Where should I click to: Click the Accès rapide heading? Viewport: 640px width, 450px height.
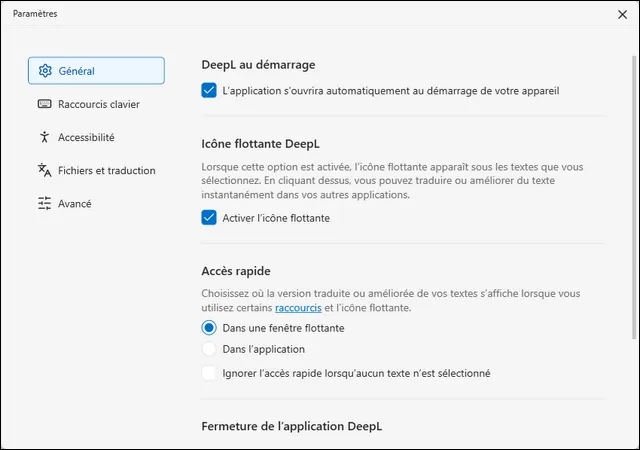pos(236,271)
